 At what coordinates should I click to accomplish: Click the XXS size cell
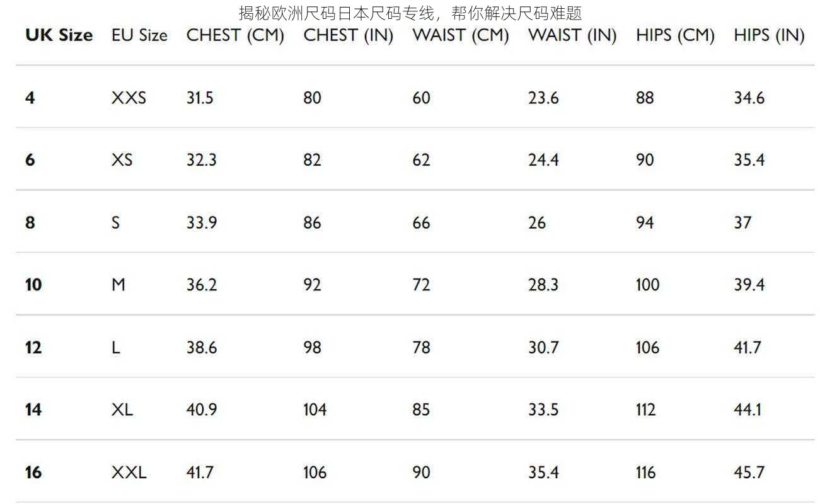coord(129,98)
